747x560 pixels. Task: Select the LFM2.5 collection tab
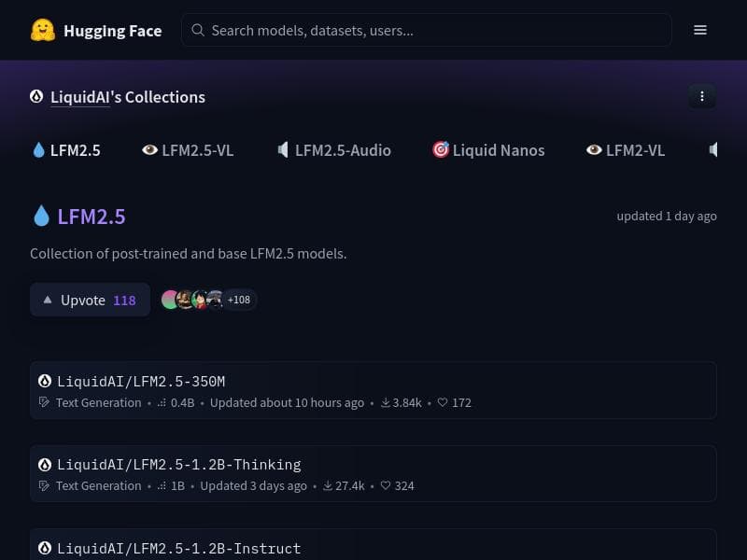pos(66,150)
